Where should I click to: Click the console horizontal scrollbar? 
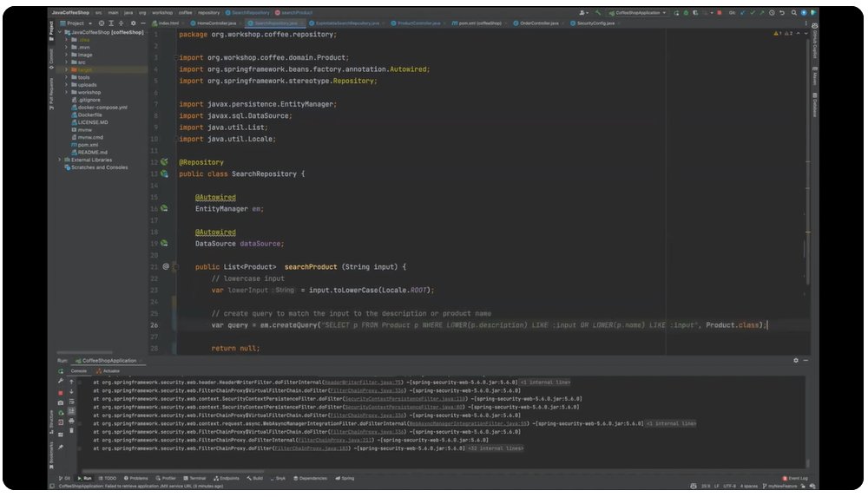pyautogui.click(x=174, y=472)
